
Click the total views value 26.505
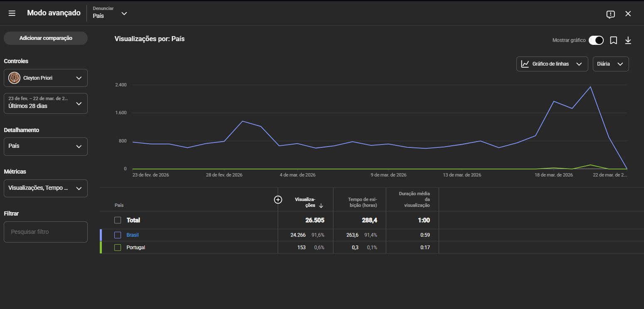pyautogui.click(x=314, y=220)
